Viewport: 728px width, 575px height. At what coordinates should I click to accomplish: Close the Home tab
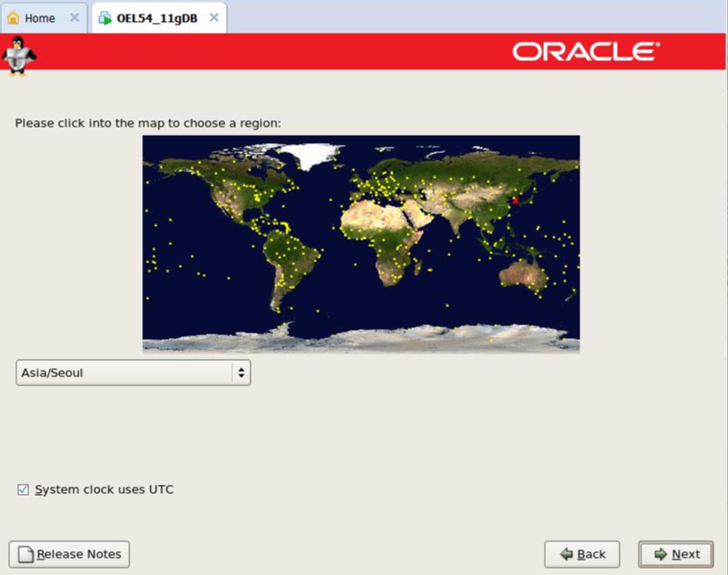tap(75, 17)
